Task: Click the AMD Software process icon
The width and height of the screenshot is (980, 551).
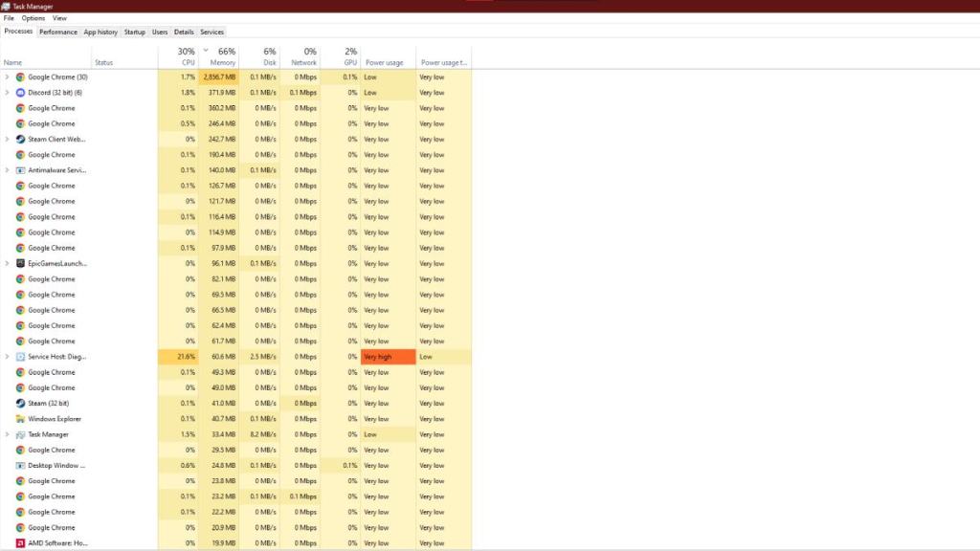Action: (21, 542)
